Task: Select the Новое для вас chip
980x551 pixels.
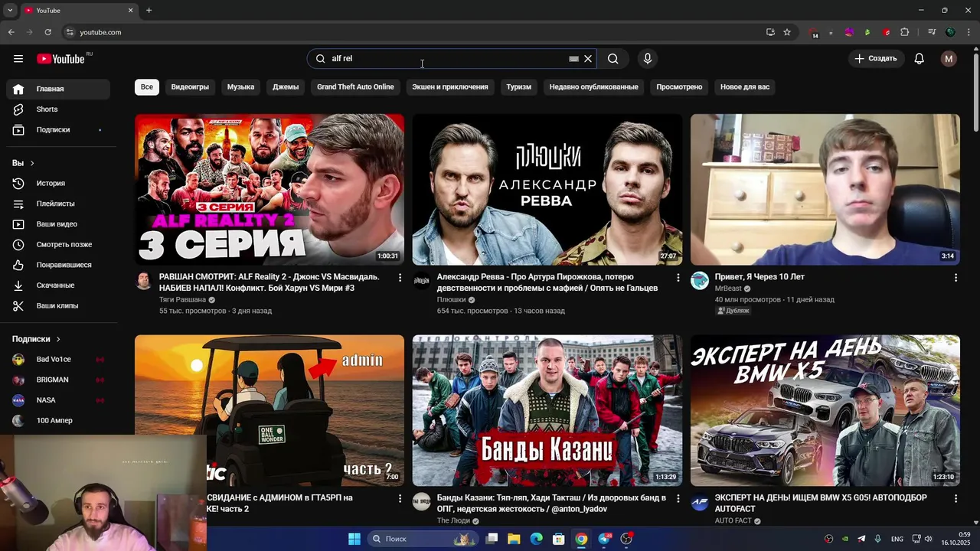Action: (745, 87)
